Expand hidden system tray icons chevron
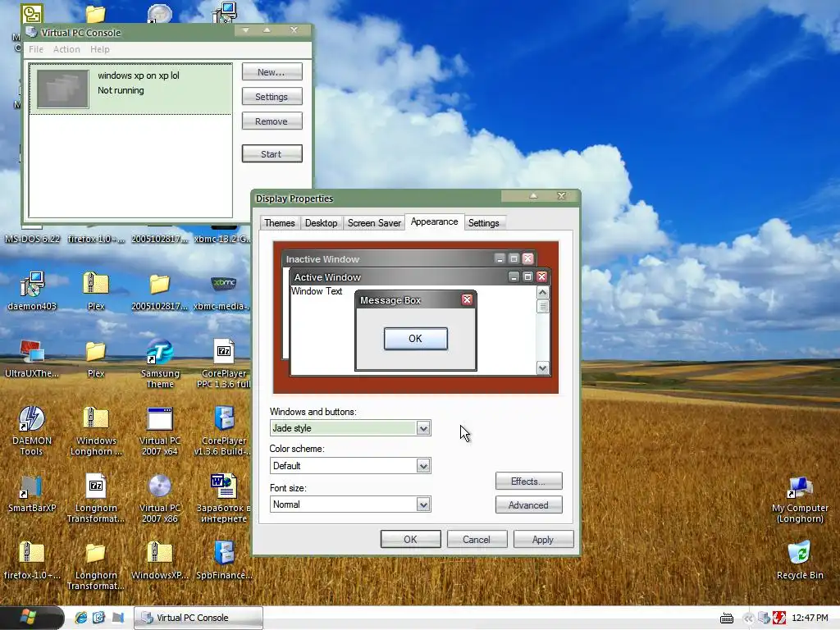 point(748,619)
